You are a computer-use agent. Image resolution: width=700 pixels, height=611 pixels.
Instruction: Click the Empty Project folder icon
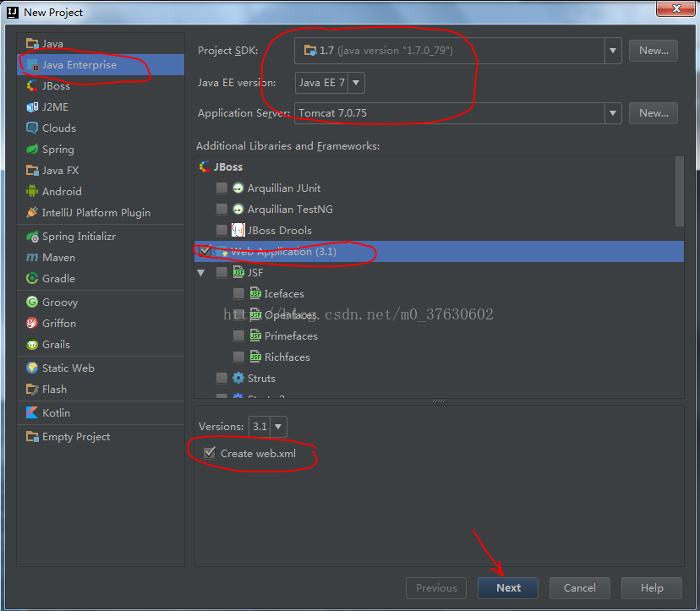coord(32,437)
